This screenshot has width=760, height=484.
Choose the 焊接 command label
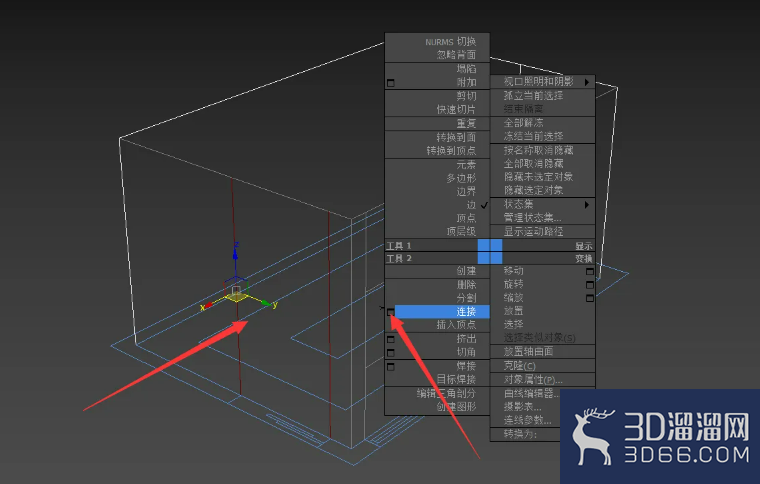tap(466, 366)
